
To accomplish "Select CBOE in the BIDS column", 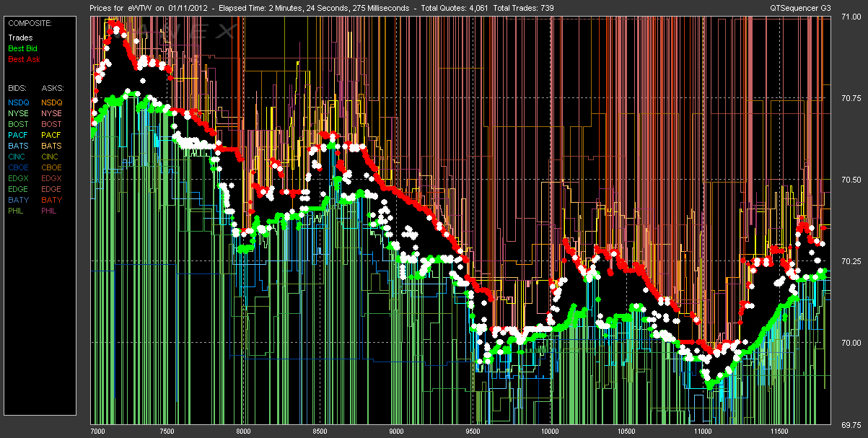I will point(19,167).
